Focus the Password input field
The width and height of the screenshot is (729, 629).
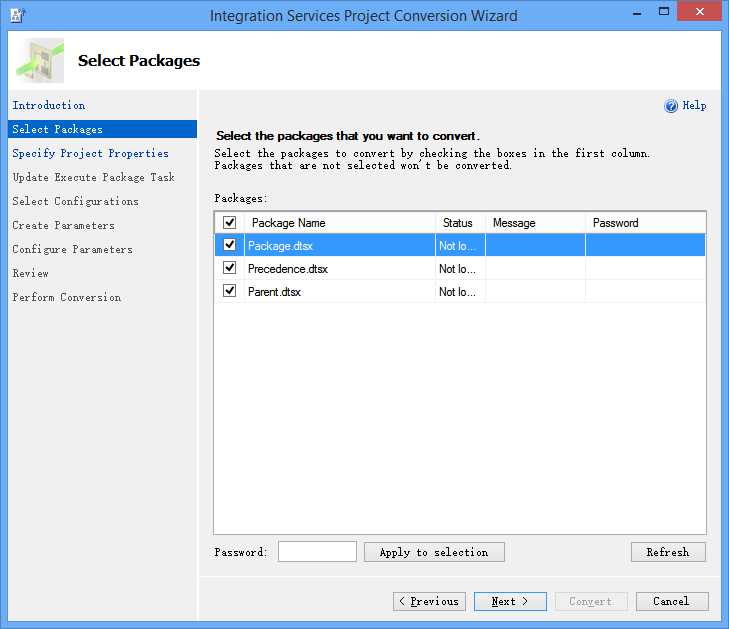pos(317,552)
